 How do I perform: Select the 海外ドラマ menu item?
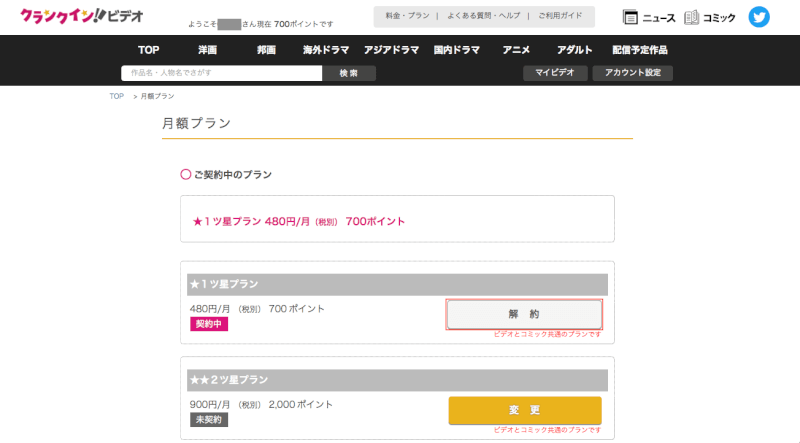325,50
